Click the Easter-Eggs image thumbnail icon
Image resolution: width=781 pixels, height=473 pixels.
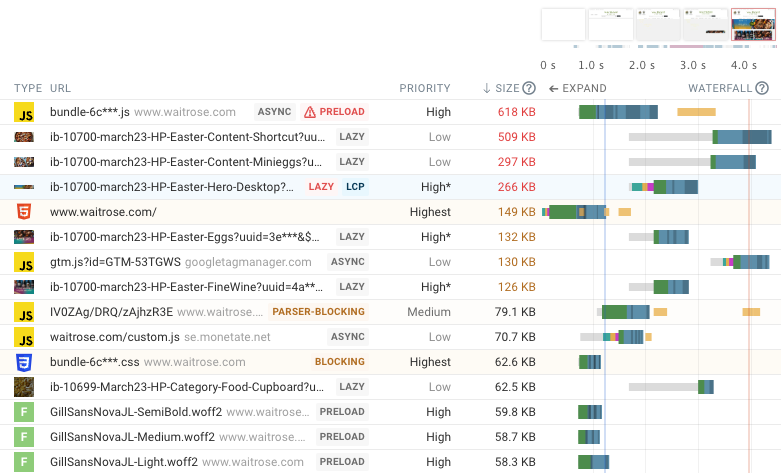point(24,237)
